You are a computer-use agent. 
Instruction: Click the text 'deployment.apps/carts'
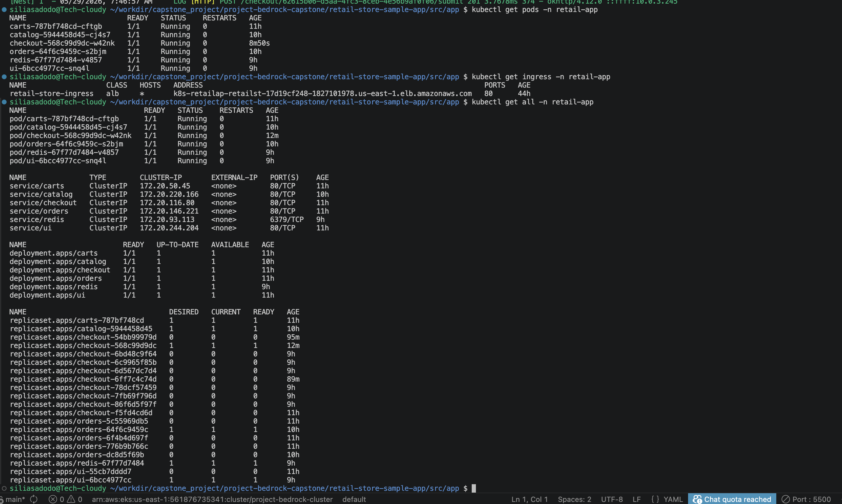click(x=53, y=253)
